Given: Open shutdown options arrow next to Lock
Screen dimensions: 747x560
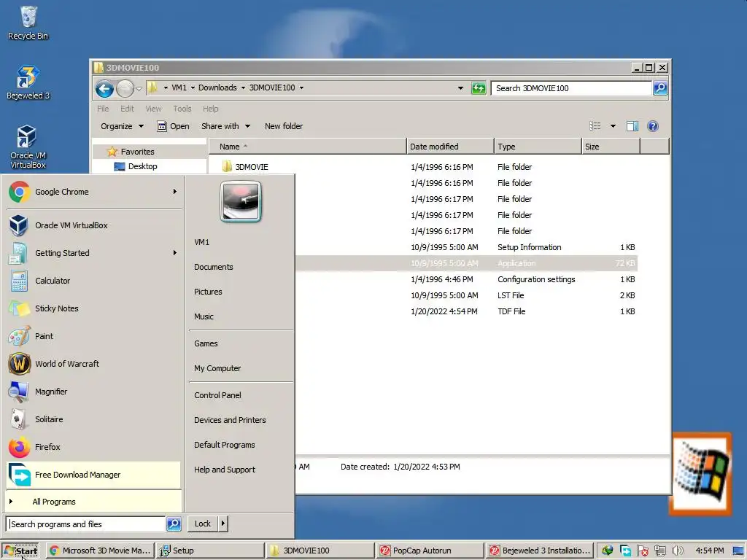Looking at the screenshot, I should [x=222, y=524].
